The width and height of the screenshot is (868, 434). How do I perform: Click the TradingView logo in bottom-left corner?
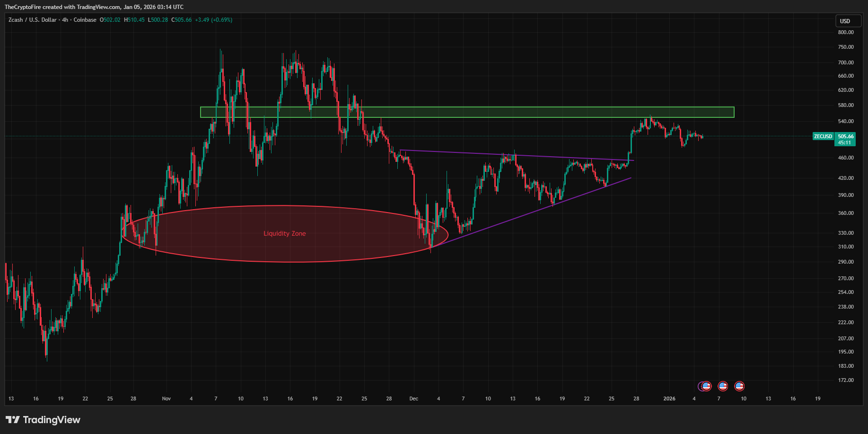coord(42,420)
